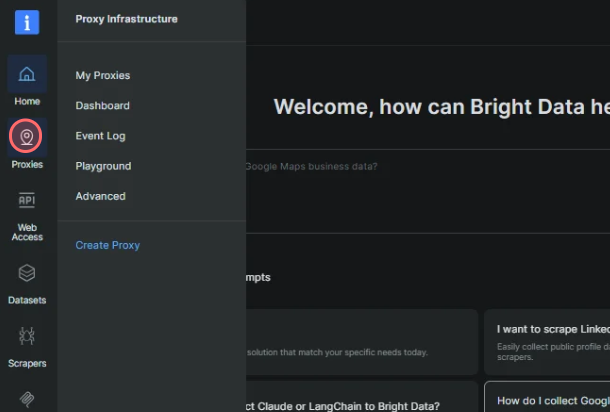Click the Proxies label in sidebar
The image size is (610, 412).
tap(27, 164)
